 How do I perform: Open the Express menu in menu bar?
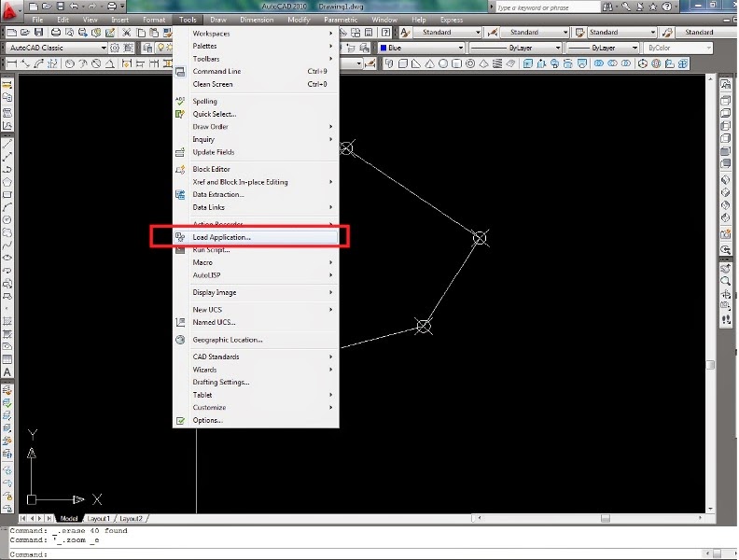[x=451, y=20]
